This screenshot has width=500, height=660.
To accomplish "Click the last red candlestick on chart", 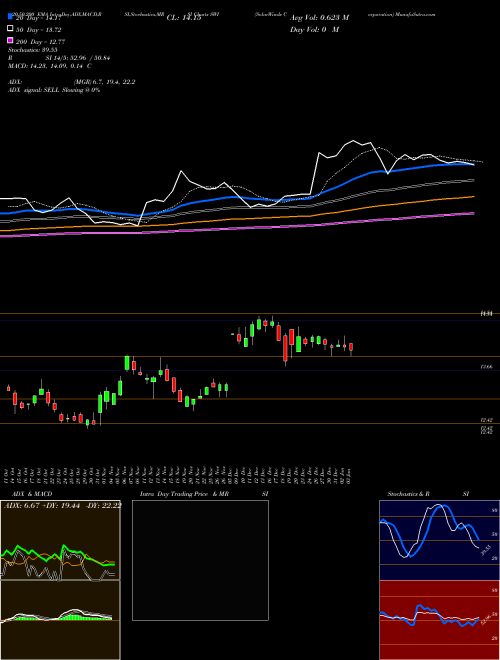I will [x=351, y=347].
